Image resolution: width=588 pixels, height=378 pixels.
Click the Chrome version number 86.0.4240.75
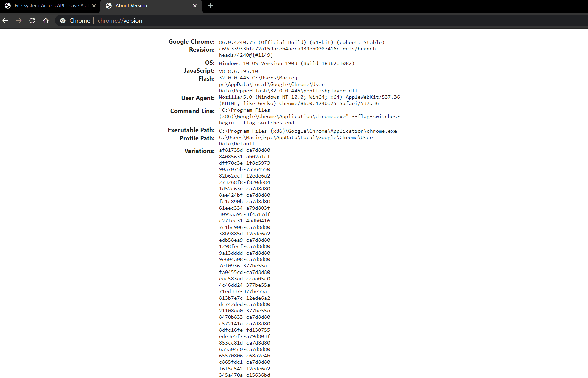(237, 42)
